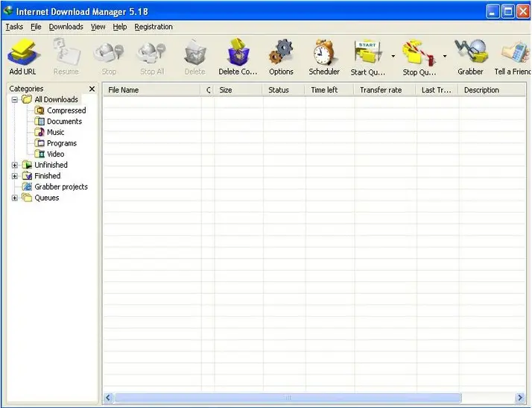Viewport: 532px width, 408px height.
Task: Collapse the All Downloads tree node
Action: (15, 99)
